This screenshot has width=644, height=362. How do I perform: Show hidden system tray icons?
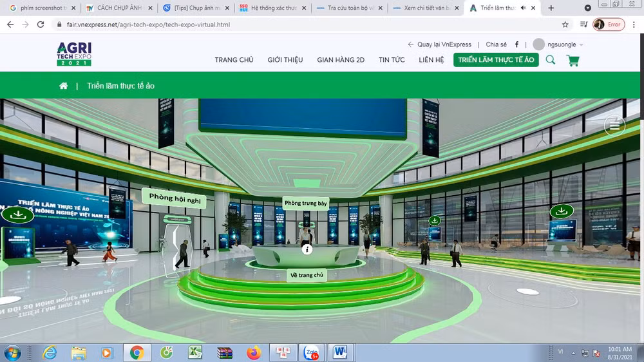pyautogui.click(x=573, y=354)
